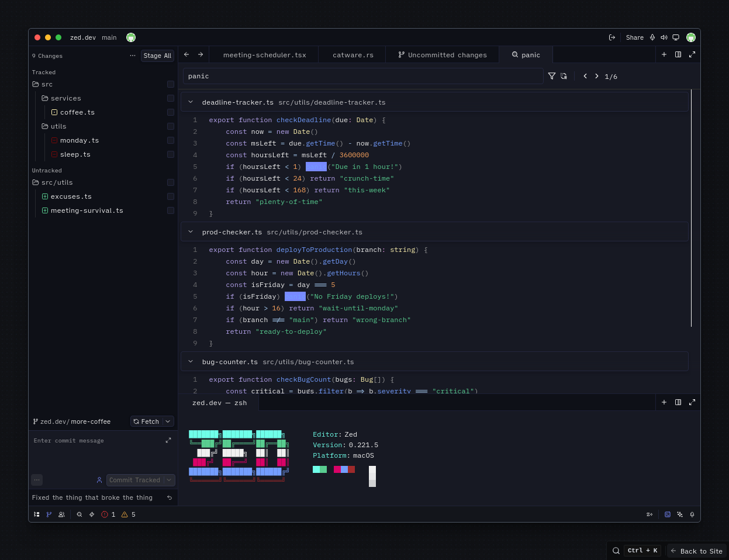The height and width of the screenshot is (560, 729).
Task: Toggle case-sensitive search next to the filter icon
Action: (x=563, y=76)
